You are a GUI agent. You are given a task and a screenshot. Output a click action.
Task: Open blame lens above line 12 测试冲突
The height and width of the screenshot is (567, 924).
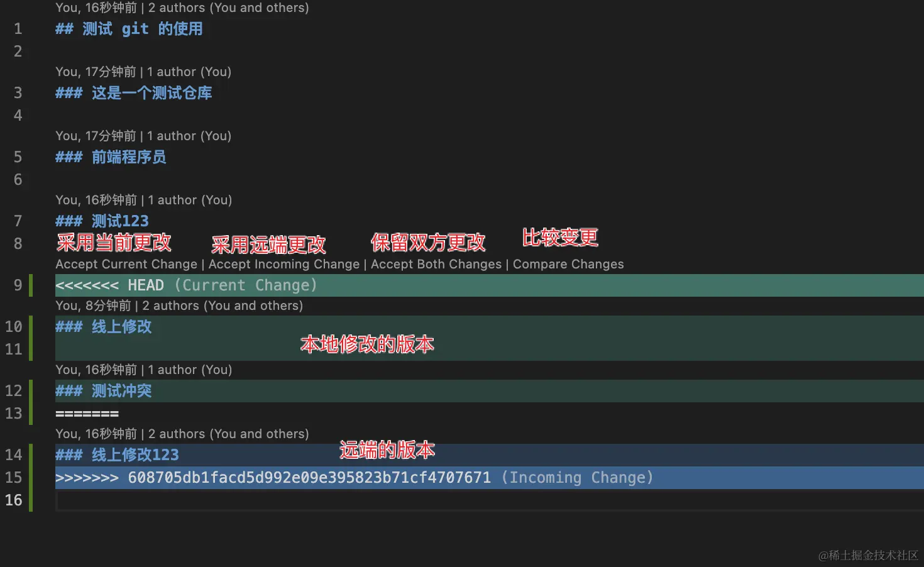143,370
